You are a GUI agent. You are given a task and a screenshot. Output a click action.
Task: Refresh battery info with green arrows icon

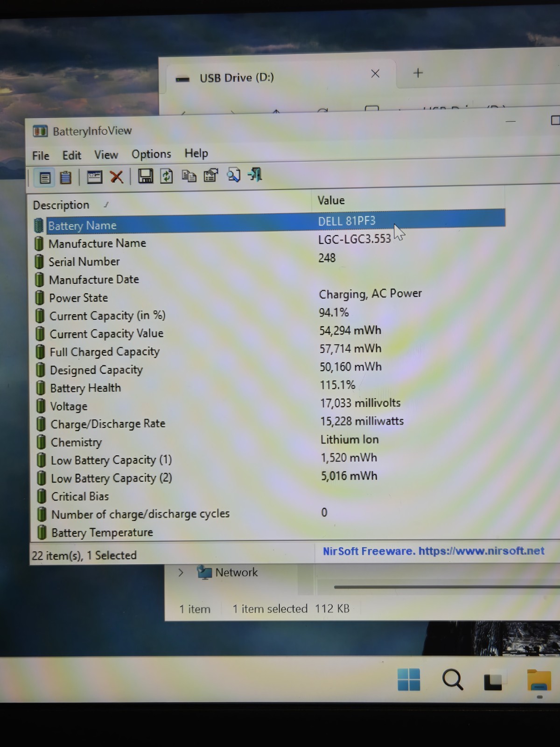coord(167,176)
